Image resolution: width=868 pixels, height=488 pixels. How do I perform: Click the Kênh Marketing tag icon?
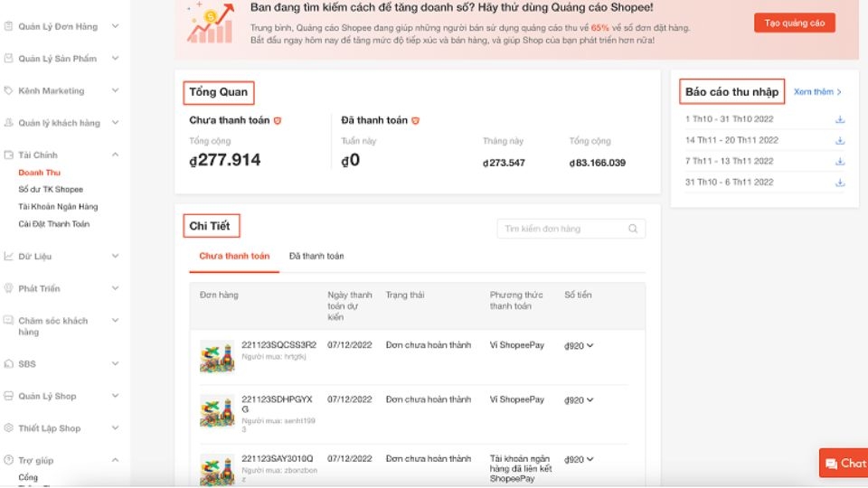8,90
